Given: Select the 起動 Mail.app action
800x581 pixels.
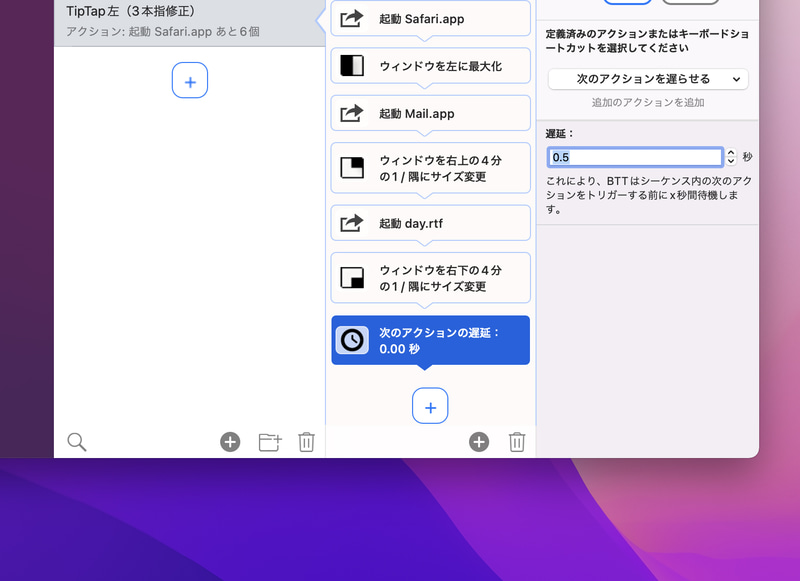Looking at the screenshot, I should (x=431, y=113).
